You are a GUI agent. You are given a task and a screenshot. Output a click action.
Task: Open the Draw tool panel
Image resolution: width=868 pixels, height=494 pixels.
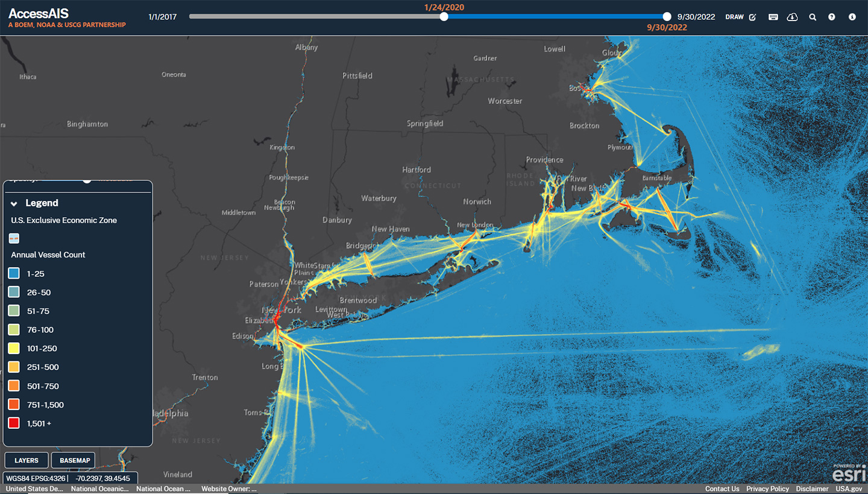click(734, 17)
